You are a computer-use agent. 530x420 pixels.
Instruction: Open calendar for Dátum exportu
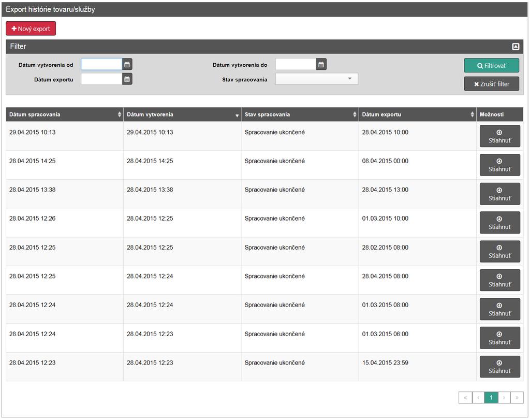127,79
